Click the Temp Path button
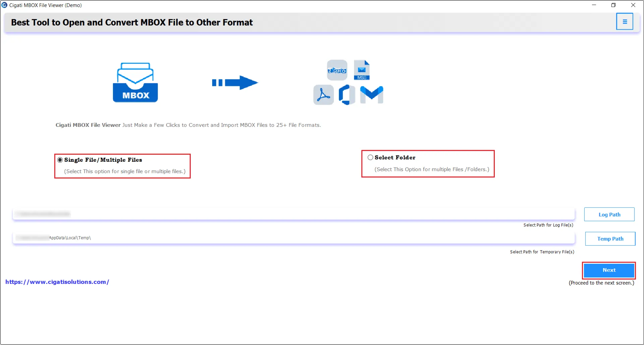The image size is (644, 345). 610,239
